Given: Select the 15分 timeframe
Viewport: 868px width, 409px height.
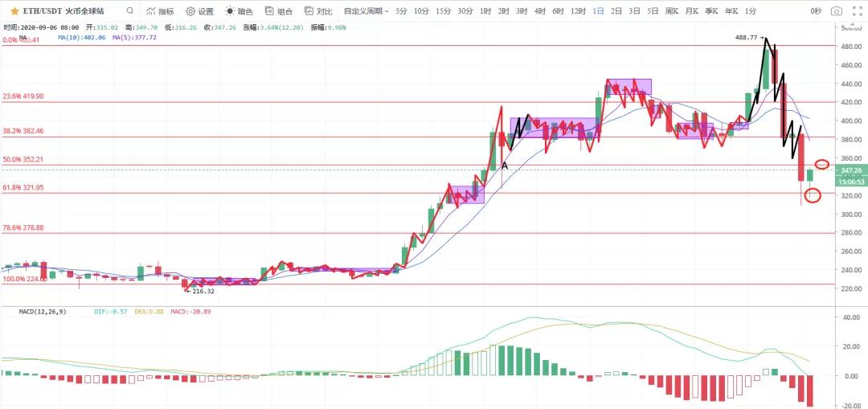Looking at the screenshot, I should [443, 11].
